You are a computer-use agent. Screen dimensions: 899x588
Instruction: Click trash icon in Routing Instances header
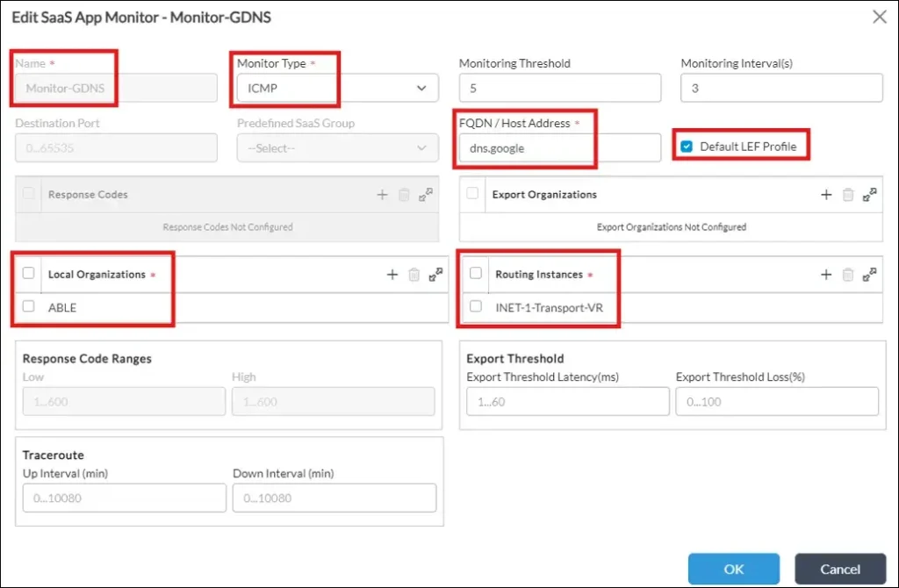847,275
